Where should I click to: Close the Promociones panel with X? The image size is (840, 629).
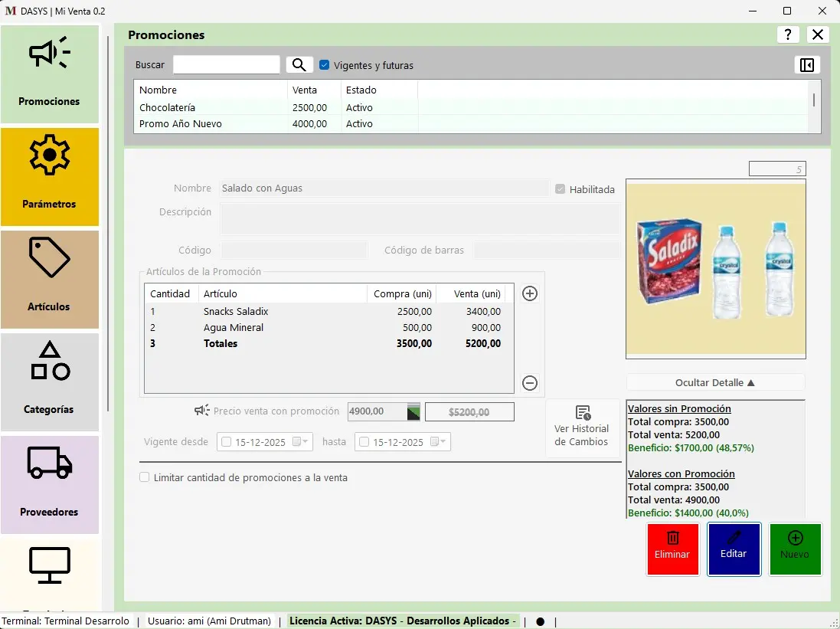tap(818, 34)
